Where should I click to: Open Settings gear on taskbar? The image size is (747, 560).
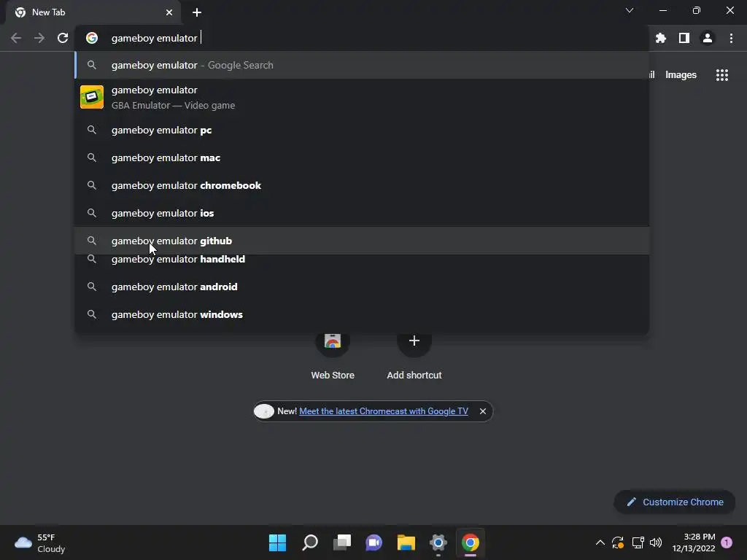[x=438, y=542]
